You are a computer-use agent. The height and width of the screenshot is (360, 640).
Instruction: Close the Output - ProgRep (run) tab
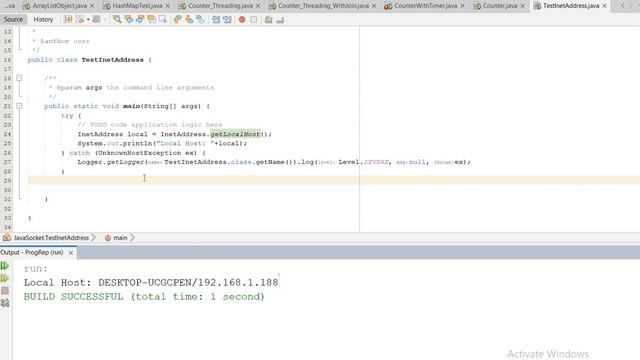click(x=71, y=253)
